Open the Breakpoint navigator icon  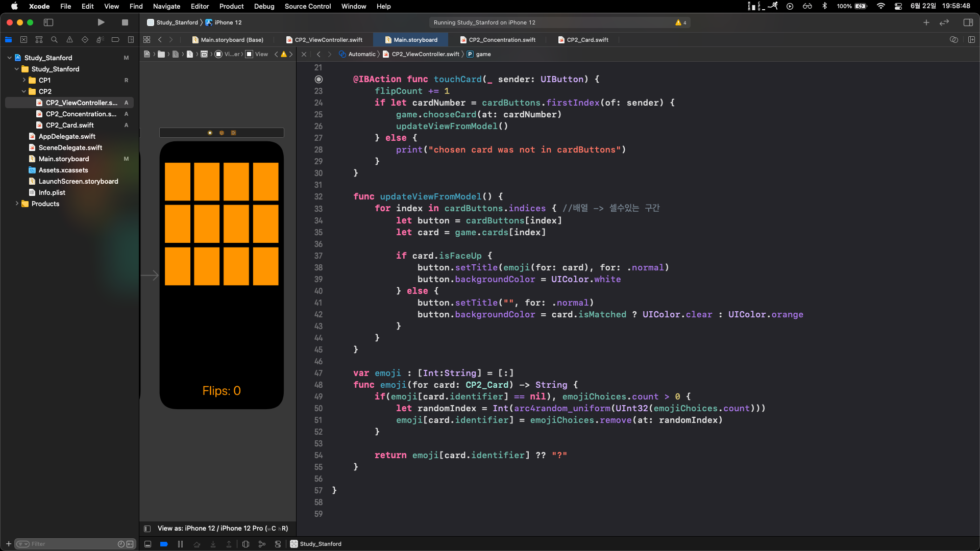click(115, 40)
